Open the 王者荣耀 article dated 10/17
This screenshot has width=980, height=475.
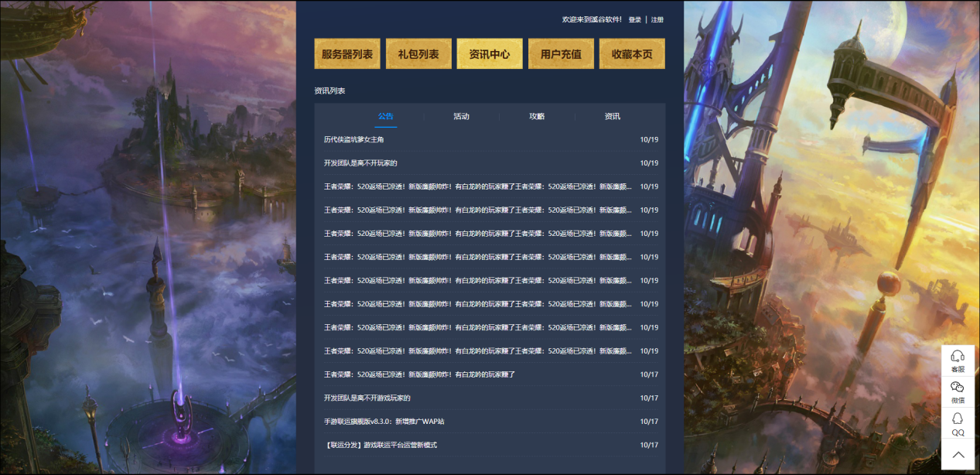pyautogui.click(x=419, y=374)
